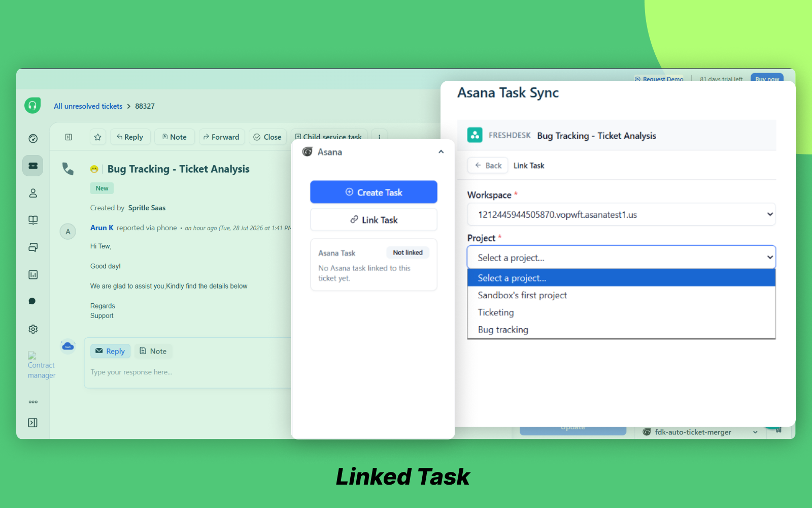Image resolution: width=812 pixels, height=508 pixels.
Task: Click the fdk-auto-ticket-merger app icon
Action: (647, 432)
